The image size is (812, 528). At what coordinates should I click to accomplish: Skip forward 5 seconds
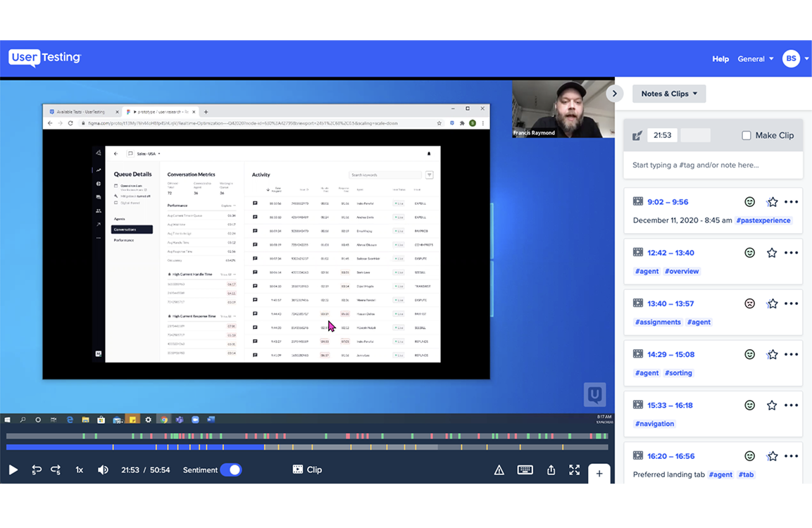point(56,470)
